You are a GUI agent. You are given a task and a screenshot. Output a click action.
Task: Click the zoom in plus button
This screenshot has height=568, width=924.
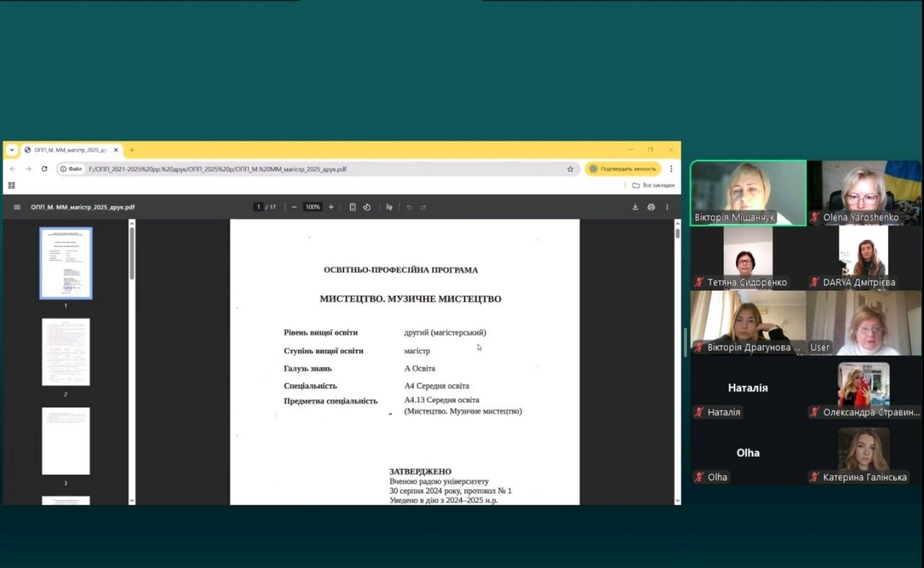pos(331,207)
